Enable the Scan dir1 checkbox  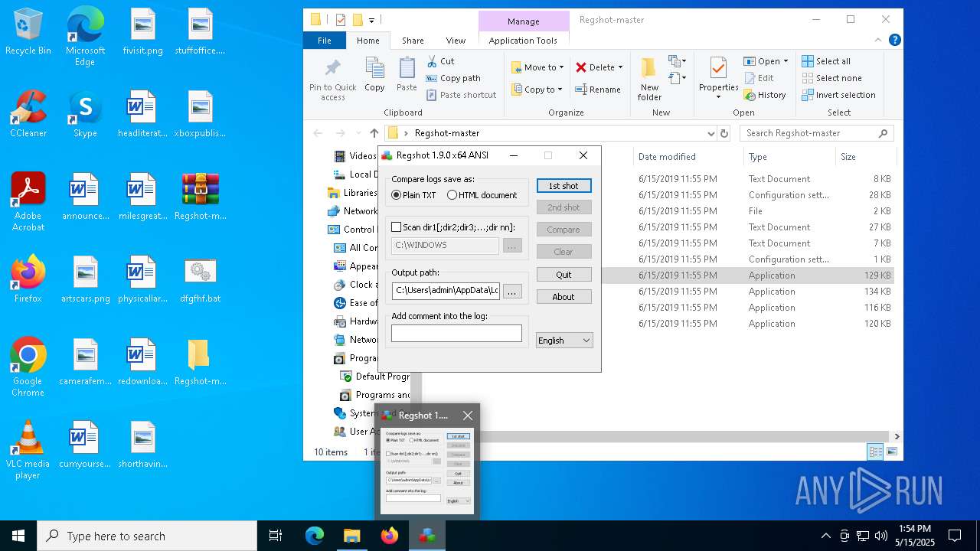coord(396,227)
